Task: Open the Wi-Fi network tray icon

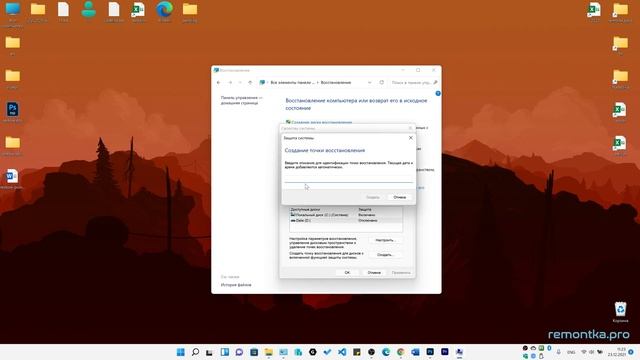Action: point(584,352)
